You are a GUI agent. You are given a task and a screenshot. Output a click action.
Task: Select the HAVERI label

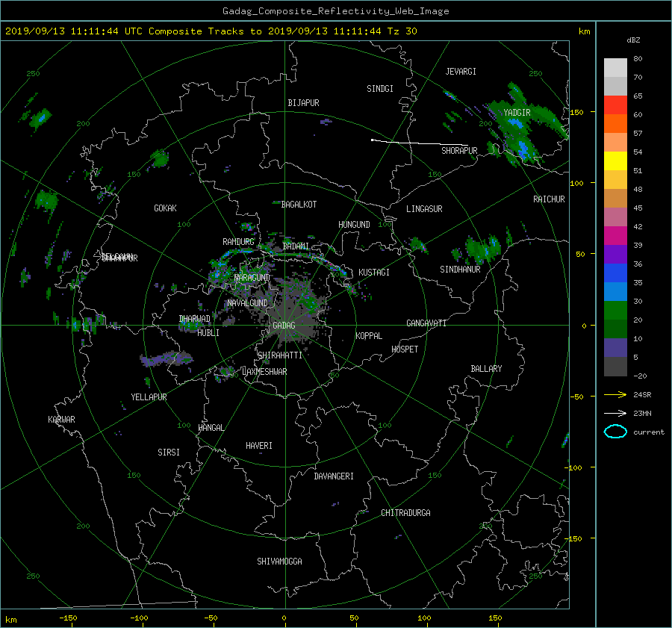259,446
